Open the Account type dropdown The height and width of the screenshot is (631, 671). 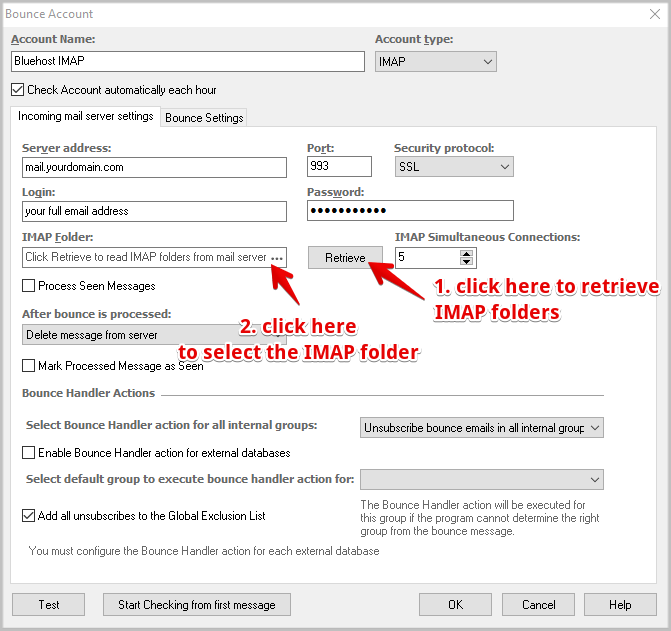point(436,62)
